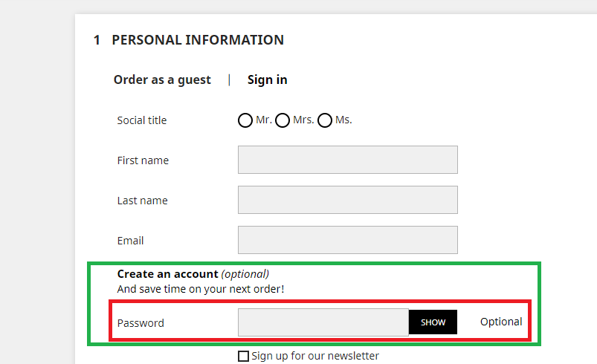The width and height of the screenshot is (597, 364).
Task: Click the Personal Information section heading
Action: click(x=197, y=40)
